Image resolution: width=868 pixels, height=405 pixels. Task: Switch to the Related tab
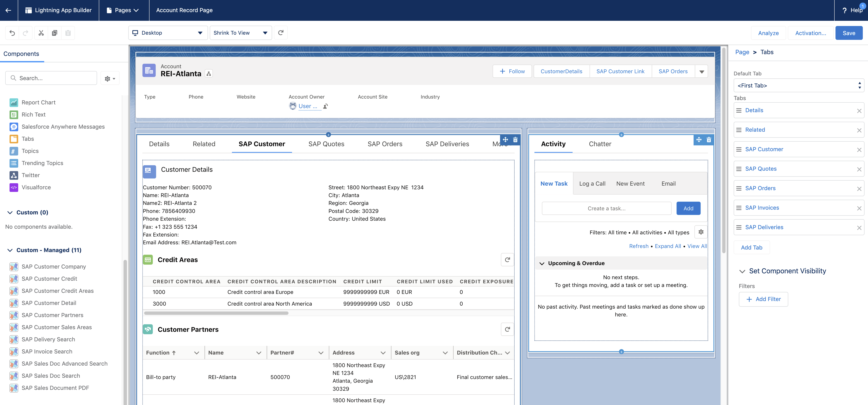204,144
